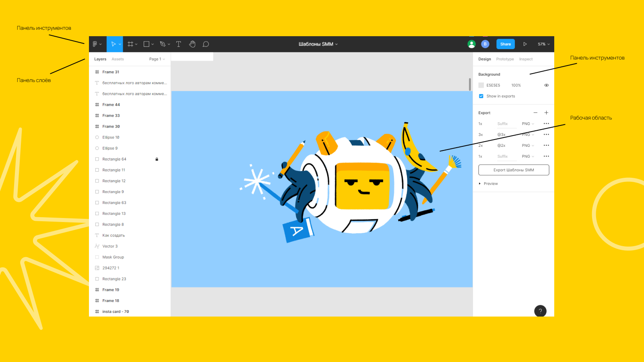Select the Frame tool
The image size is (644, 362).
click(x=130, y=44)
